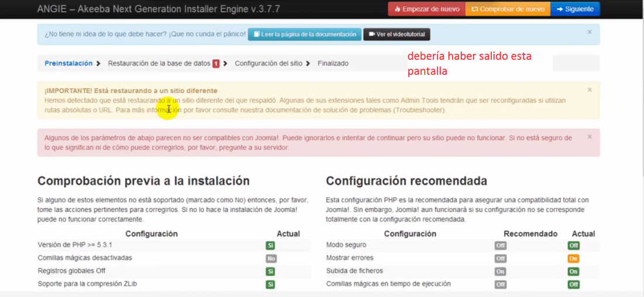Click Soporte para la compresión ZLib row
This screenshot has height=297, width=644.
click(174, 284)
